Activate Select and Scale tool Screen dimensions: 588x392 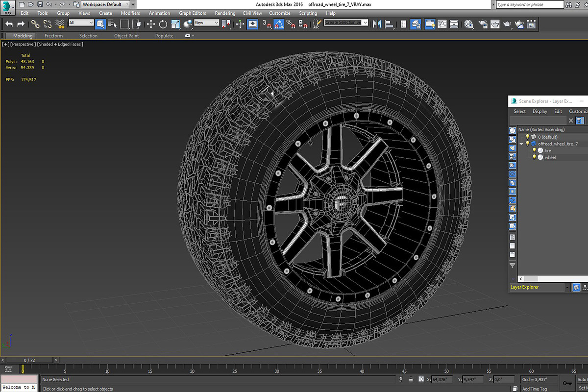(175, 24)
